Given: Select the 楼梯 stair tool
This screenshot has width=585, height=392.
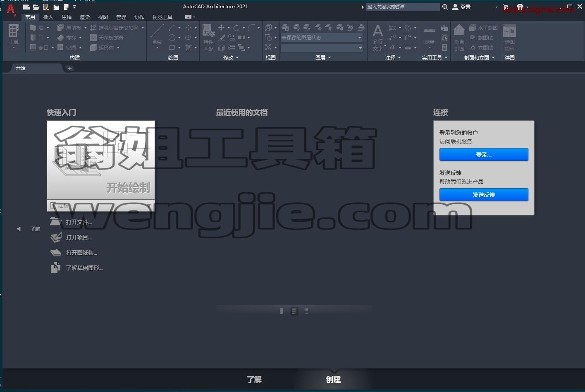Looking at the screenshot, I should pos(67,38).
